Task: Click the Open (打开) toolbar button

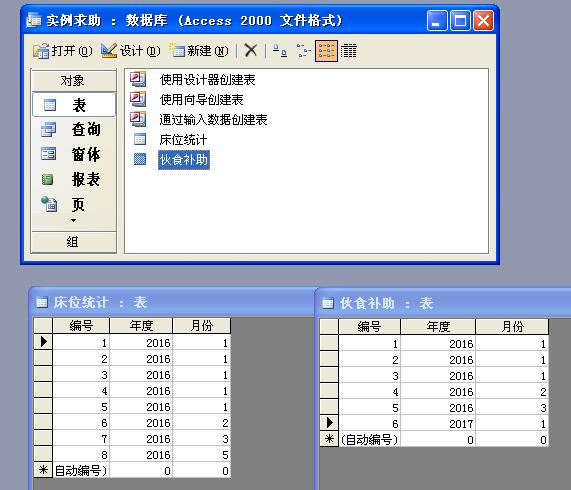Action: click(x=62, y=51)
